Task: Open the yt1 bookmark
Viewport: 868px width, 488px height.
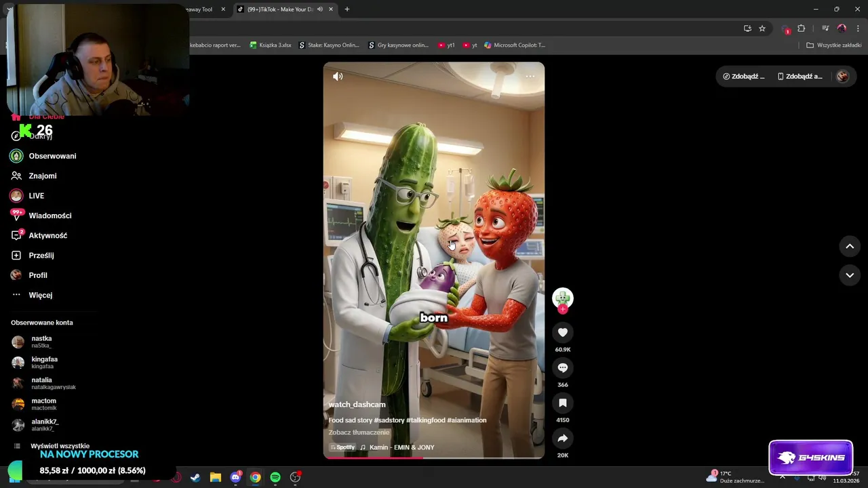Action: pyautogui.click(x=446, y=45)
